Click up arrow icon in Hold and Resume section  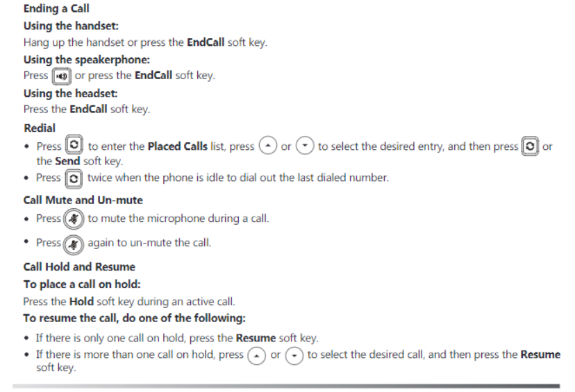pyautogui.click(x=257, y=356)
